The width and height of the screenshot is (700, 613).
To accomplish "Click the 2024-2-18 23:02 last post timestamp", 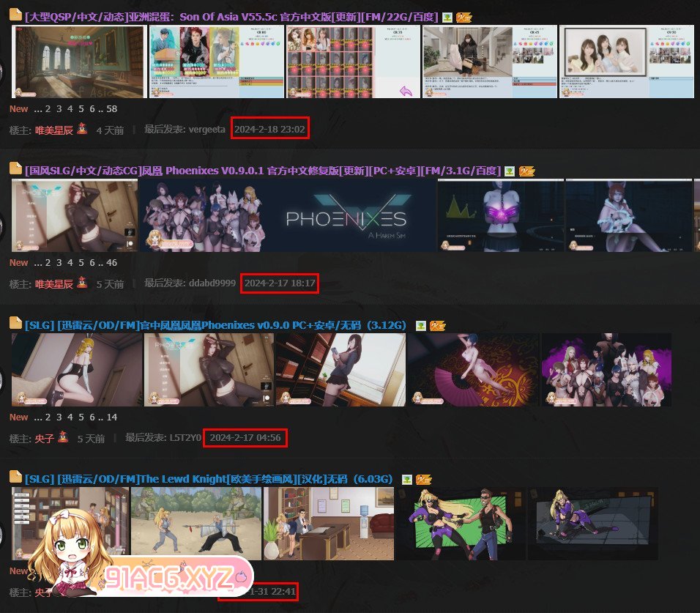I will coord(269,129).
